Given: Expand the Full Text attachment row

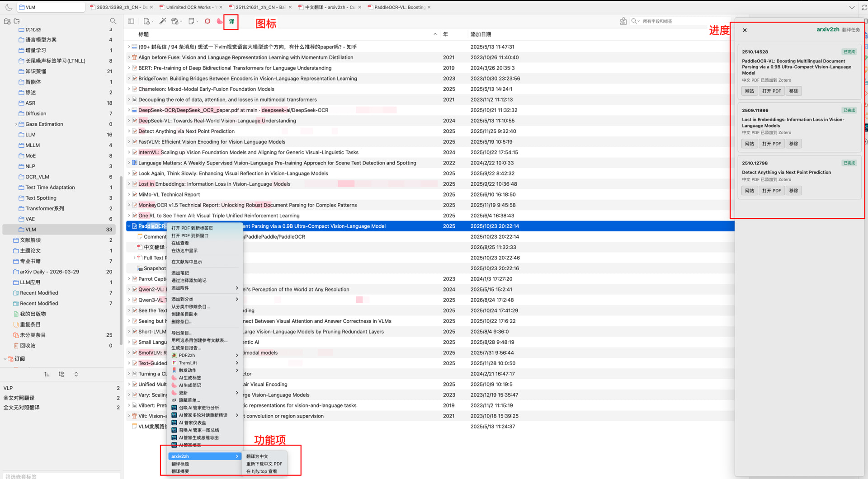Looking at the screenshot, I should coord(134,258).
